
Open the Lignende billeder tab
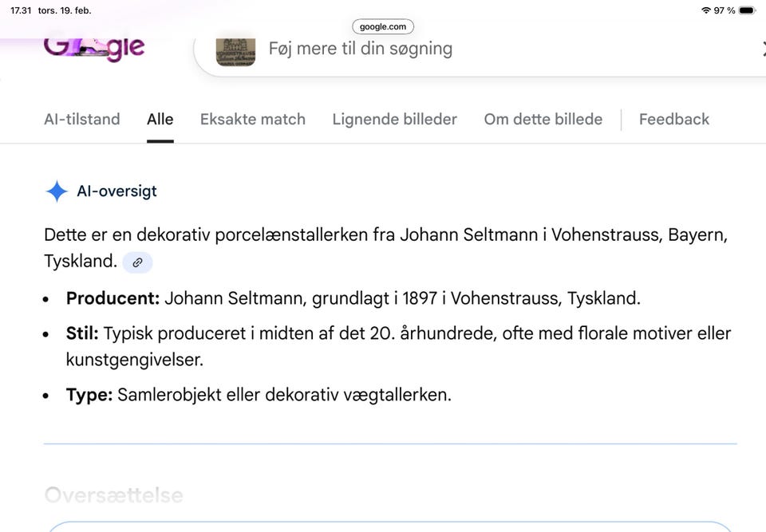click(x=394, y=119)
